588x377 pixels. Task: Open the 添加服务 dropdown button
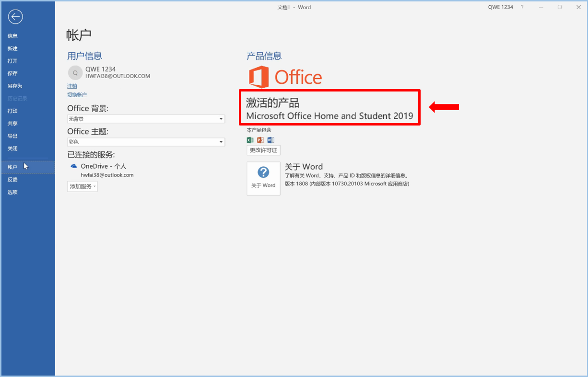(x=82, y=186)
